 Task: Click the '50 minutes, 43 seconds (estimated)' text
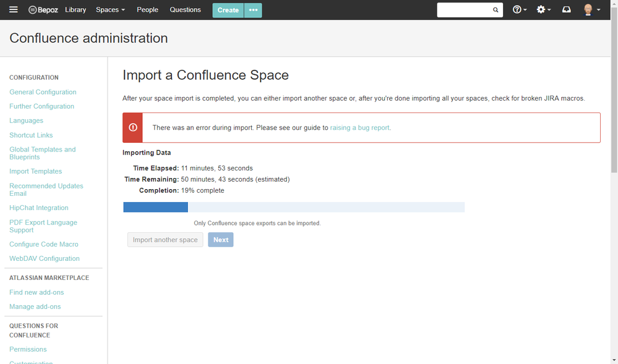coord(235,179)
